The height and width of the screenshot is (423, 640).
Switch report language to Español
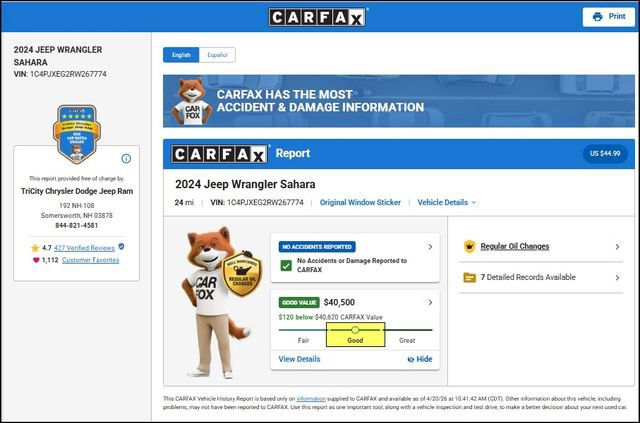click(217, 55)
